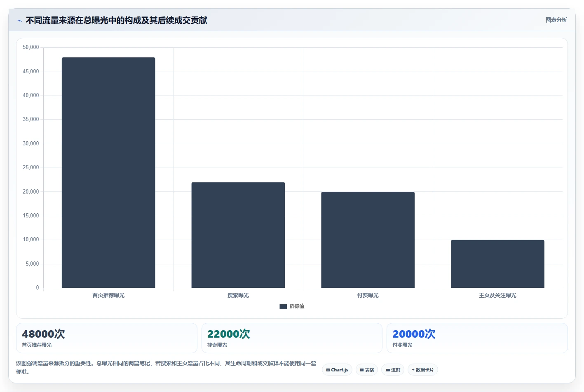Click the 25,000 y-axis tick label
Image resolution: width=584 pixels, height=392 pixels.
coord(31,168)
